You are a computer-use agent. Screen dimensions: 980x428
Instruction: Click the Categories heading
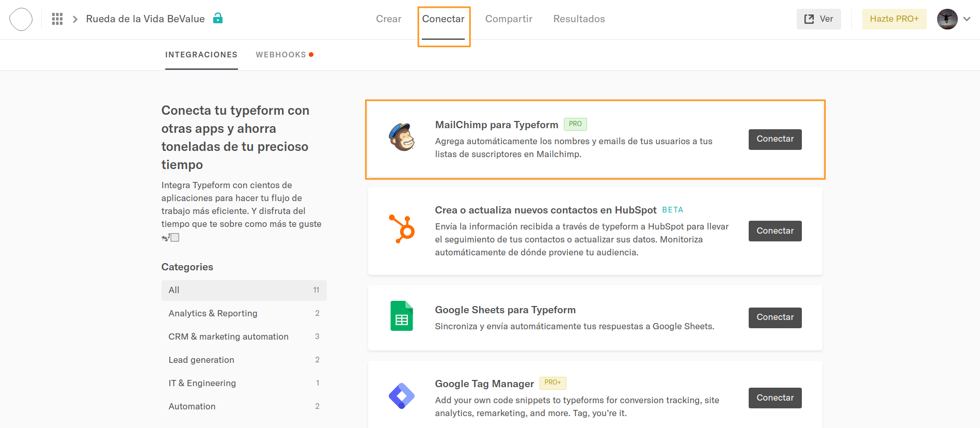click(x=187, y=267)
